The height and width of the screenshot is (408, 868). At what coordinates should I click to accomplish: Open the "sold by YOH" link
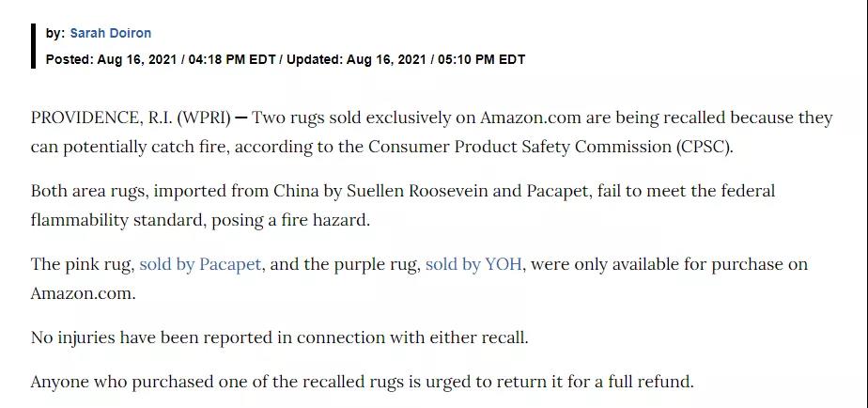[x=473, y=264]
